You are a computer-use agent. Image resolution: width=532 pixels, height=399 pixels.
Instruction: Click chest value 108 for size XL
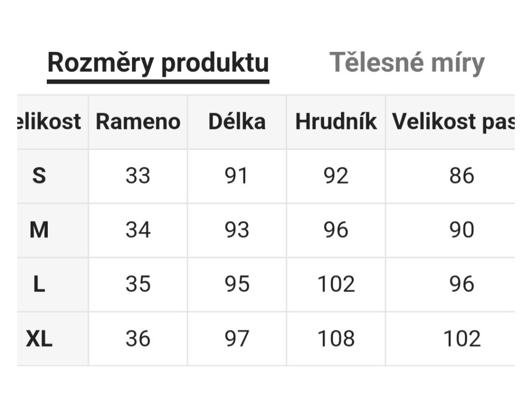point(336,339)
